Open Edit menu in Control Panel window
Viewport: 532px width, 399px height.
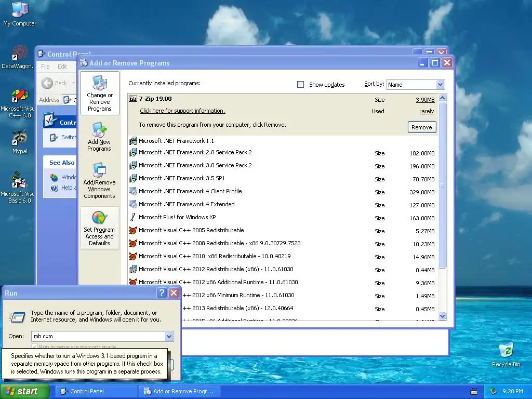click(x=62, y=66)
